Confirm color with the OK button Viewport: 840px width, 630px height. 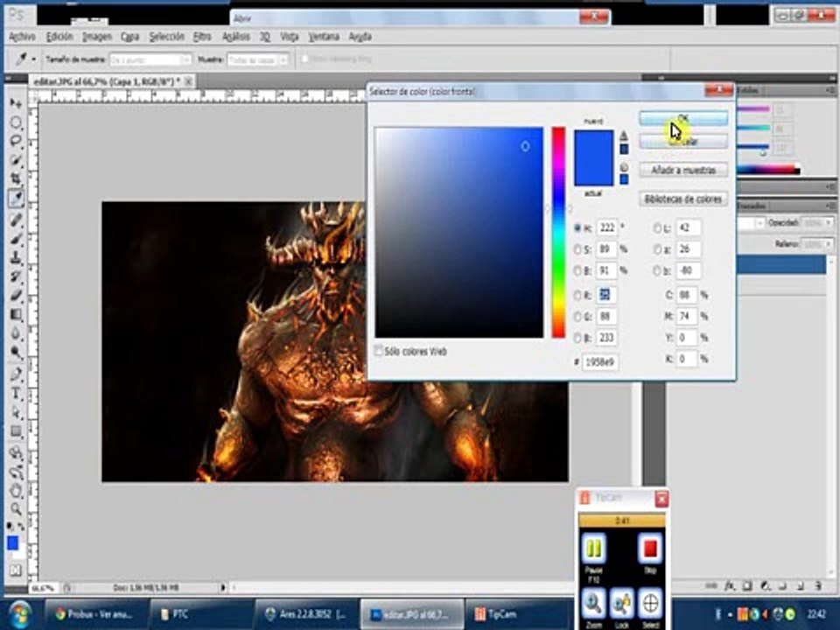click(x=683, y=118)
